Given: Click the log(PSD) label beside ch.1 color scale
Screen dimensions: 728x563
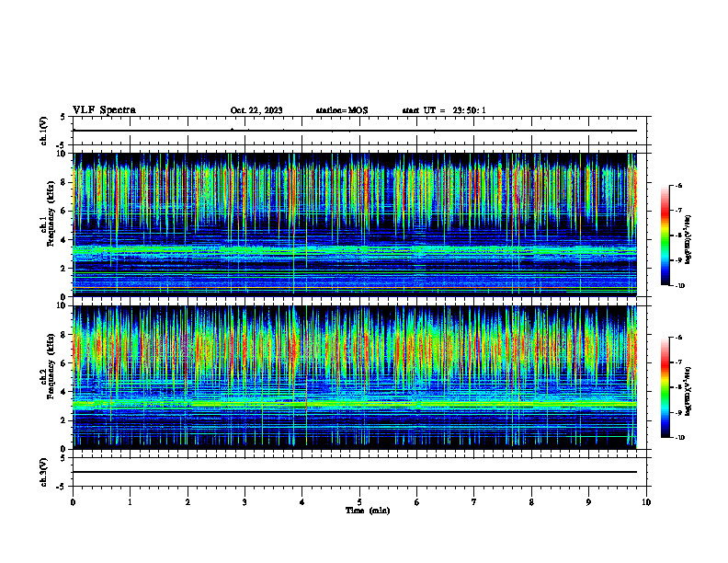Looking at the screenshot, I should [x=688, y=239].
